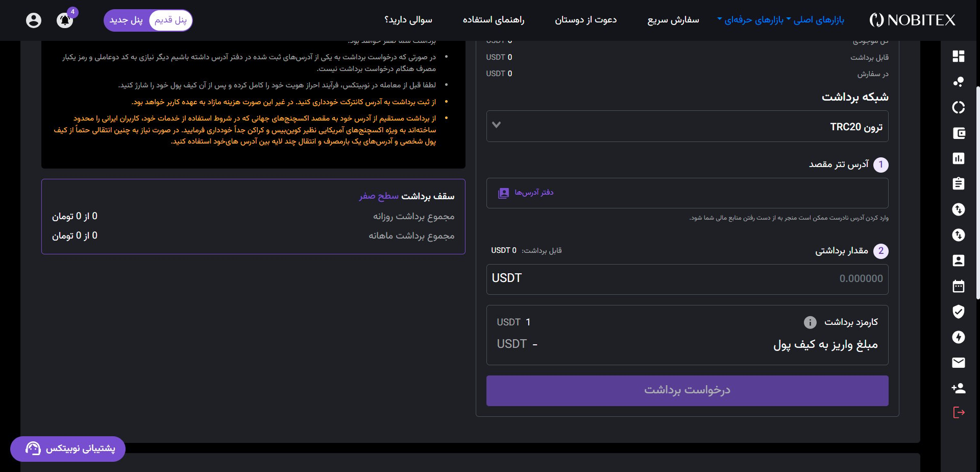Expand the بازارهای اصلی dropdown menu
Viewport: 980px width, 472px height.
pyautogui.click(x=815, y=20)
